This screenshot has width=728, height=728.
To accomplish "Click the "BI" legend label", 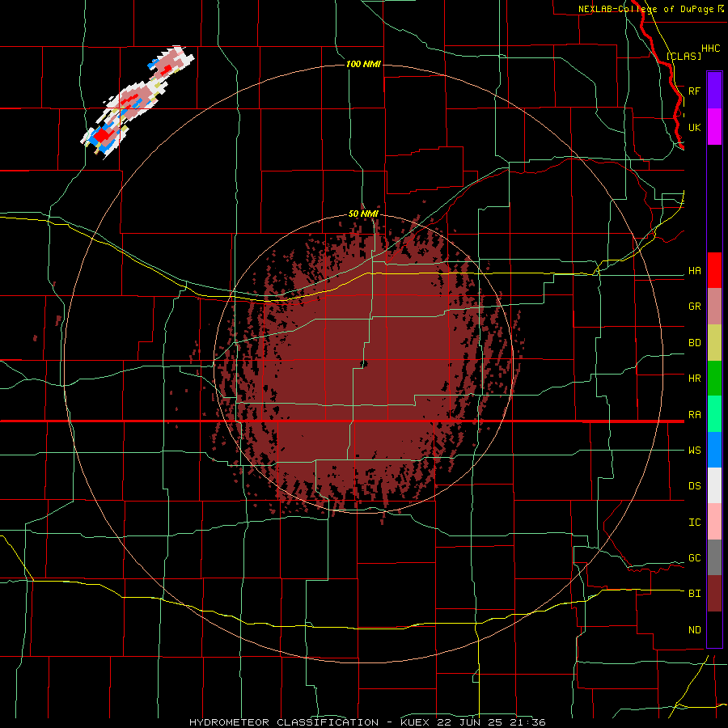I will [695, 594].
